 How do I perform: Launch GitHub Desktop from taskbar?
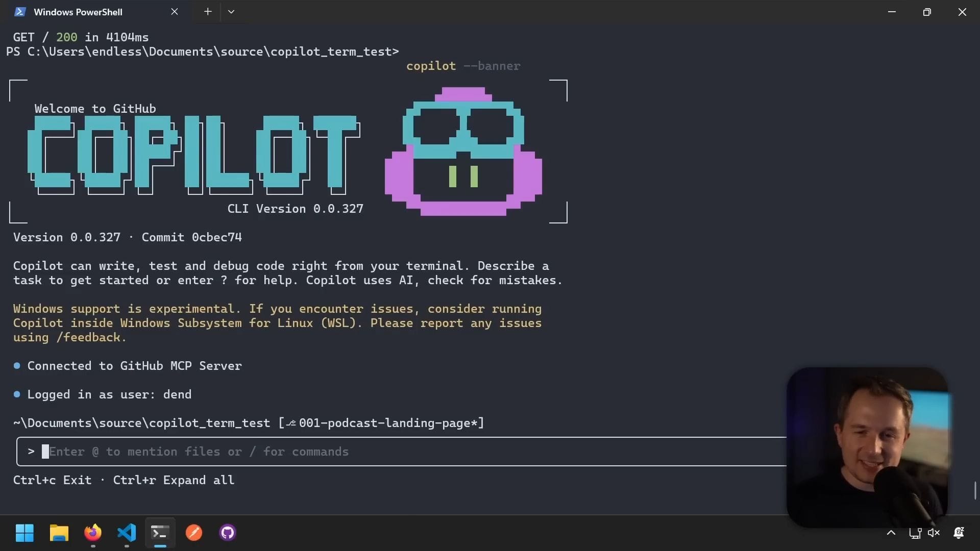pyautogui.click(x=228, y=533)
